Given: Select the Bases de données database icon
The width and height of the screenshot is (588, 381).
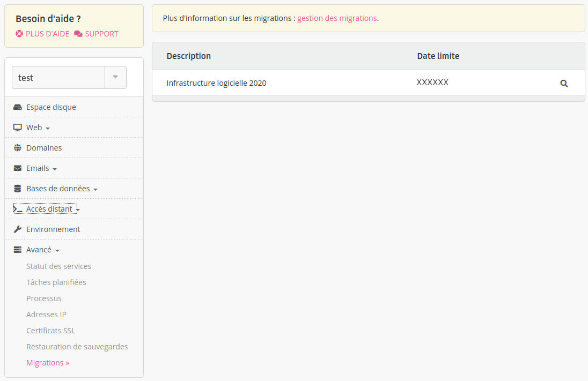Looking at the screenshot, I should [17, 188].
